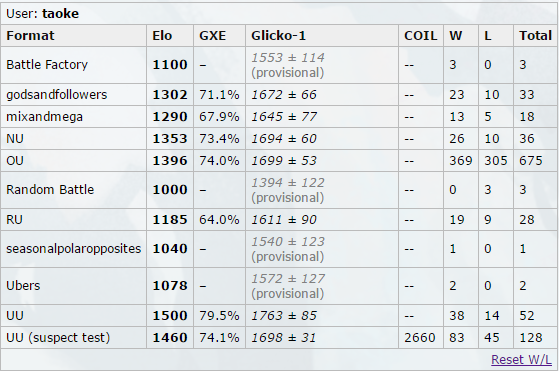Click the OU total games 675
Viewport: 559px width, 371px height.
coord(530,161)
